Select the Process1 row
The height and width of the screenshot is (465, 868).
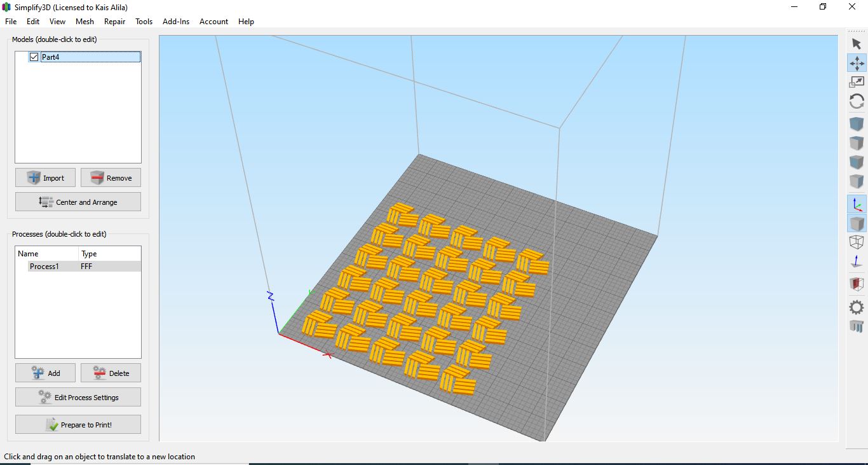coord(78,267)
